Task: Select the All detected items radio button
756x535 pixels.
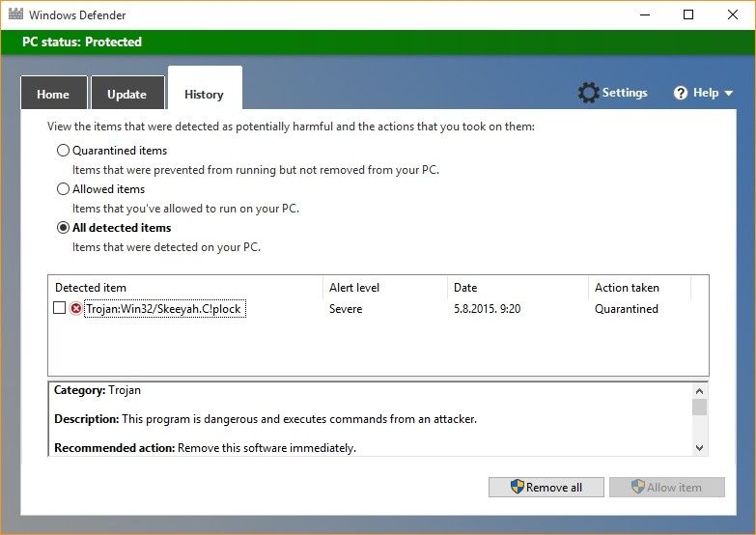Action: tap(63, 228)
